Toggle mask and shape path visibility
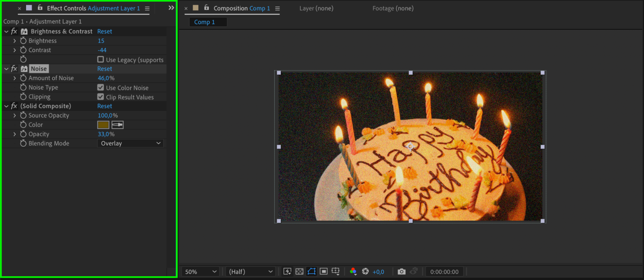This screenshot has height=280, width=644. click(312, 271)
